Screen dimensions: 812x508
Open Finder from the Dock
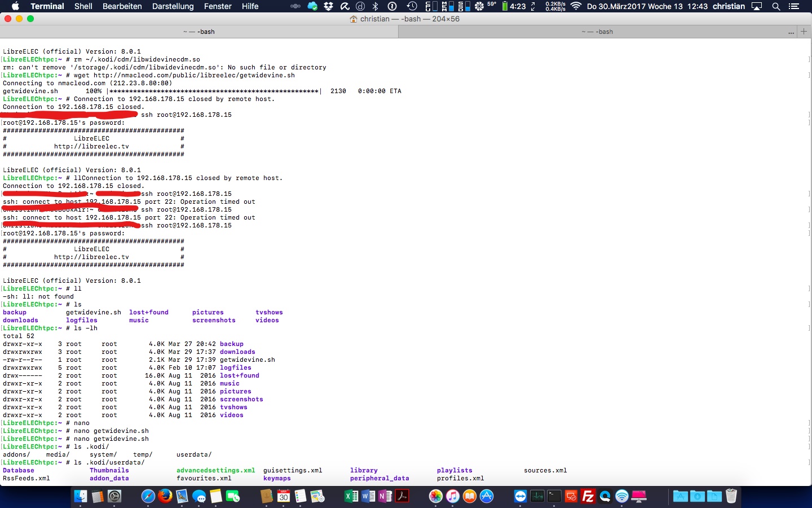[x=80, y=496]
